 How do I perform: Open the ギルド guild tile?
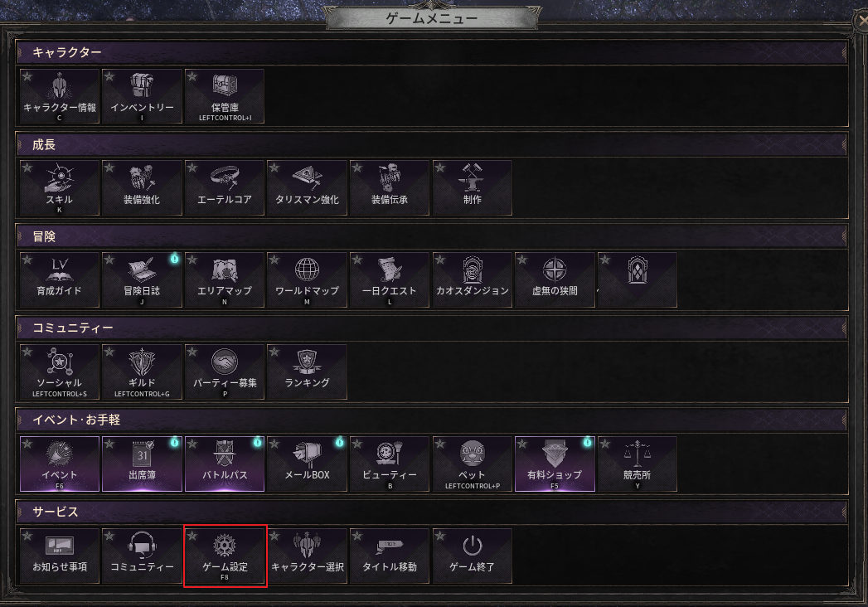point(143,371)
